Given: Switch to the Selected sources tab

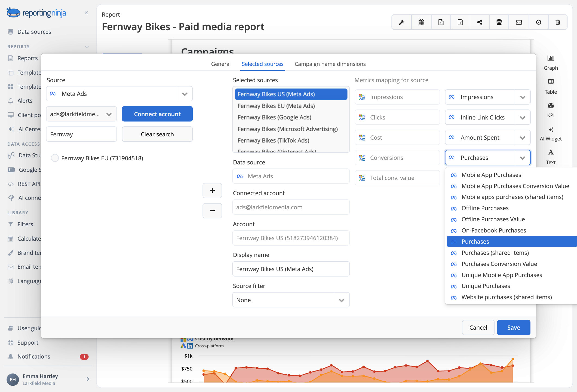Looking at the screenshot, I should click(263, 64).
